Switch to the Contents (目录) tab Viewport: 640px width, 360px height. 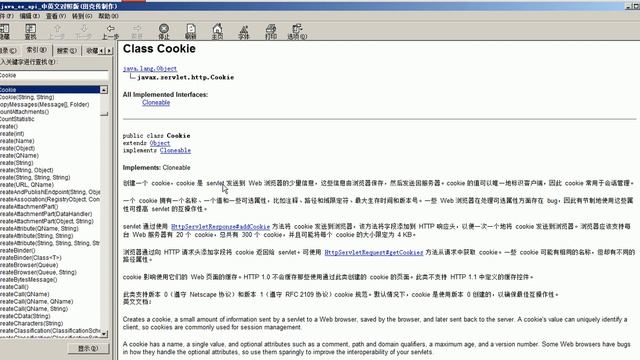click(8, 51)
